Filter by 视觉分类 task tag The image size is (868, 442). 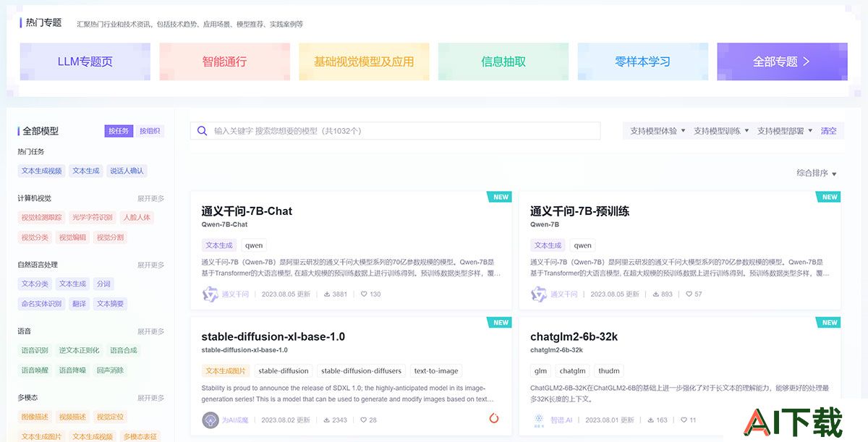click(x=35, y=237)
